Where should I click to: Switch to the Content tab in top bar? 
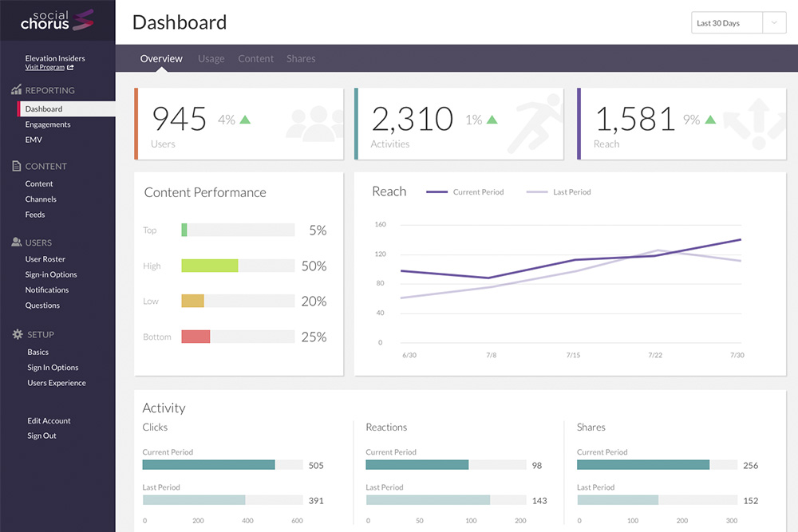coord(256,58)
